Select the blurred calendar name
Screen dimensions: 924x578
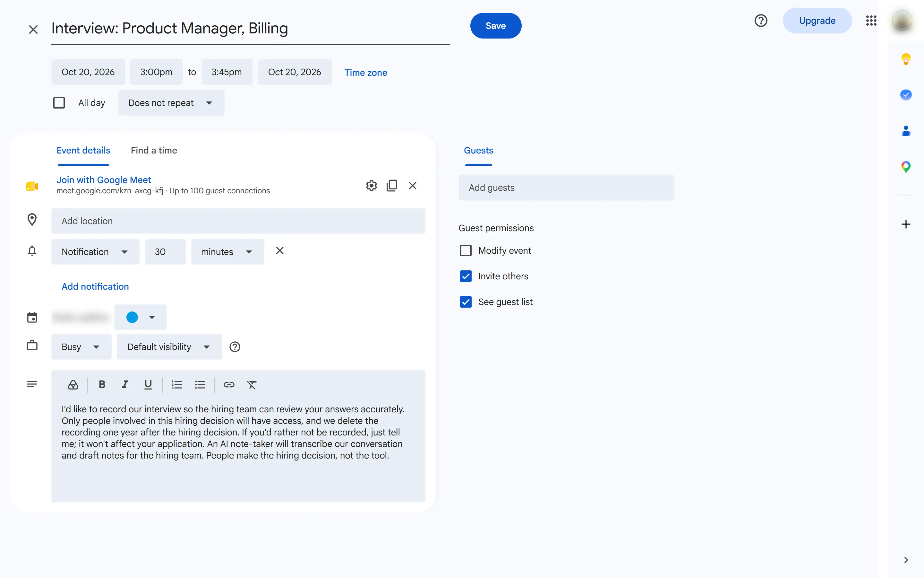81,317
